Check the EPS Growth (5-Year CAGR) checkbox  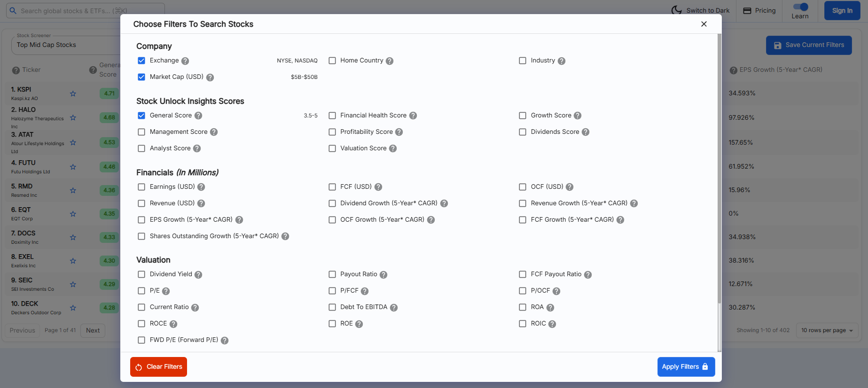[x=141, y=220]
